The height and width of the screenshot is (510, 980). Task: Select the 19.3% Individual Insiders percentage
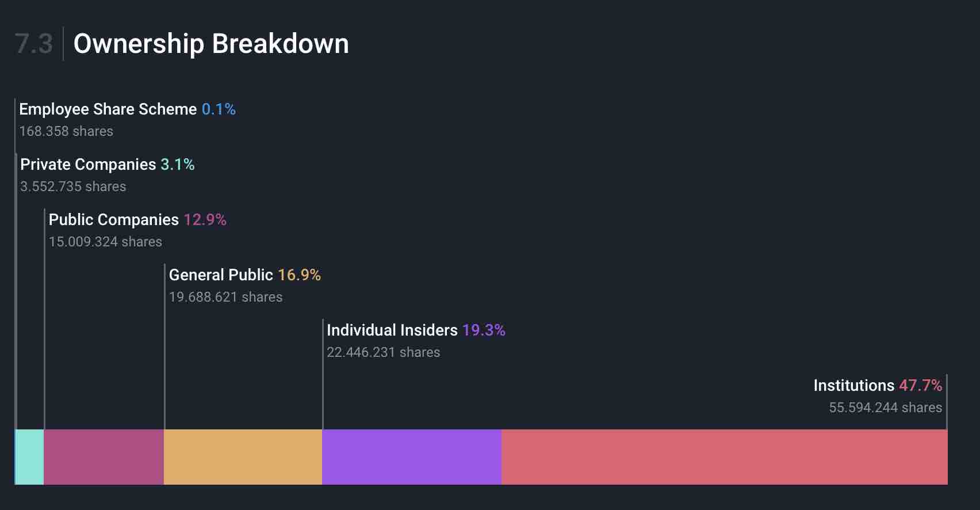click(484, 330)
